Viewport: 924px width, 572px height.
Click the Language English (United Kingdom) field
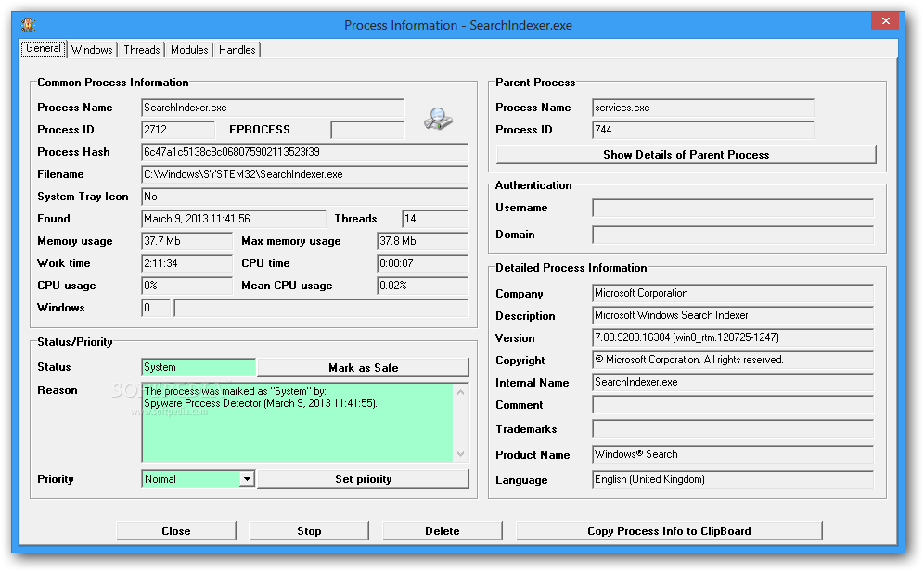point(733,479)
